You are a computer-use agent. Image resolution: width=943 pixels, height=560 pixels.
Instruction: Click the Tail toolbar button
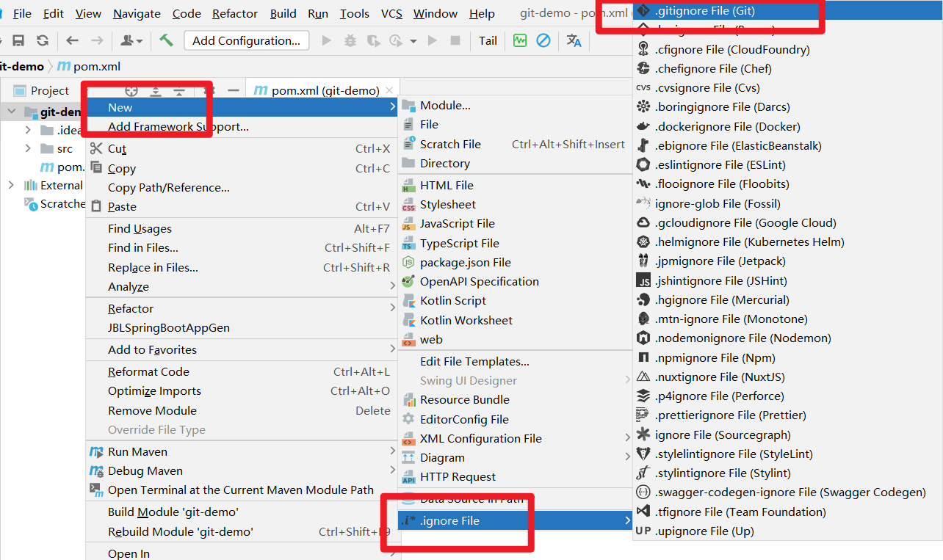point(488,41)
